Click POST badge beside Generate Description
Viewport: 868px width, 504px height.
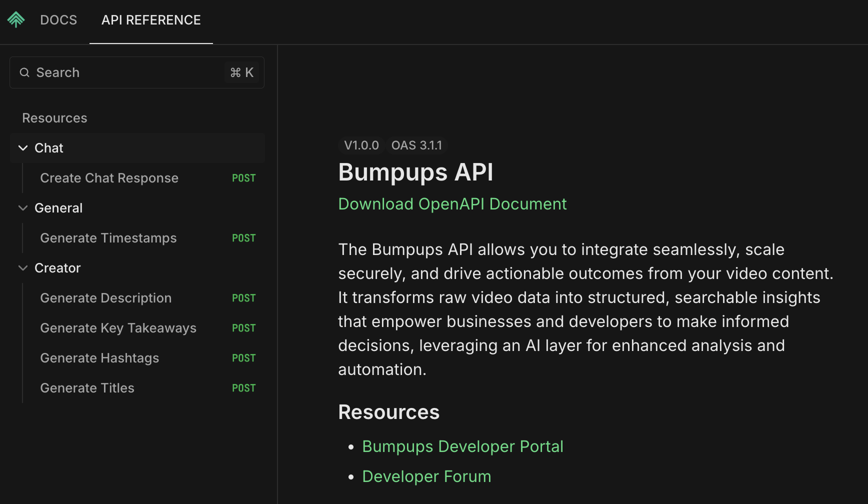244,298
